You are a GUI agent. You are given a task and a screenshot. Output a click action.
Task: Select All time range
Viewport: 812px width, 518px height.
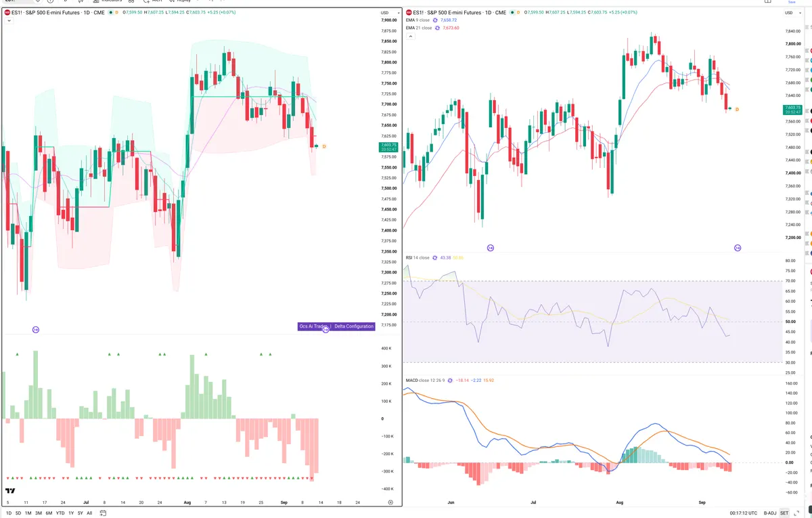[x=89, y=513]
